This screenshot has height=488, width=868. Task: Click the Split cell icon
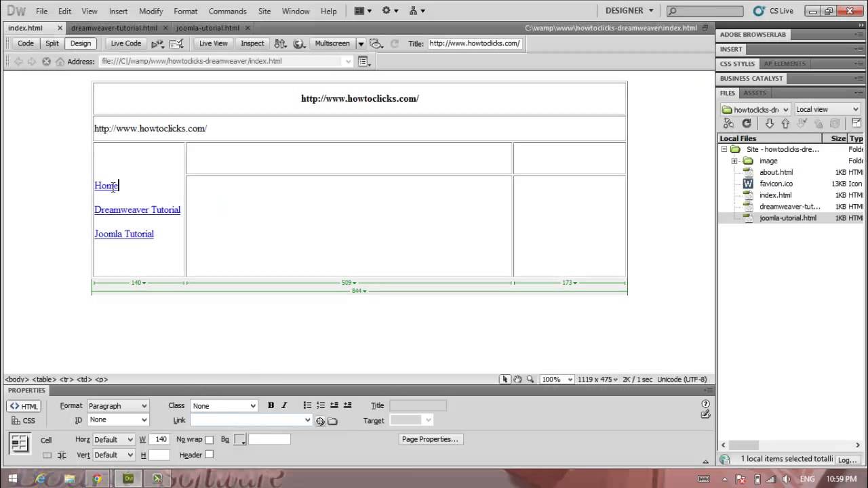point(62,455)
